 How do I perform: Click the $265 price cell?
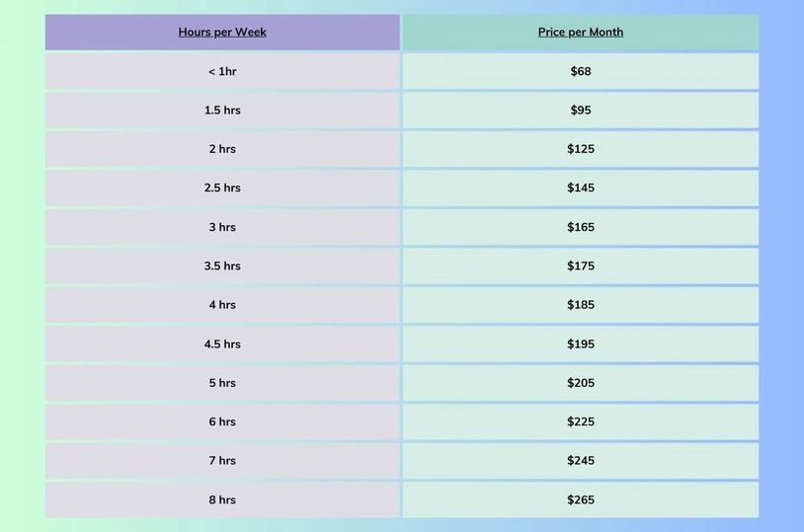[x=581, y=499]
